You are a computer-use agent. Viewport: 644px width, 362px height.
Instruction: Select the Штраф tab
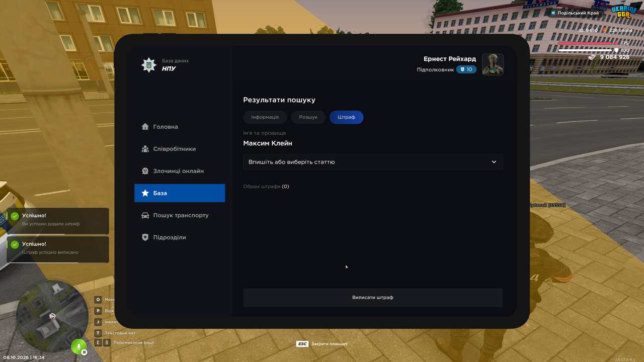347,117
